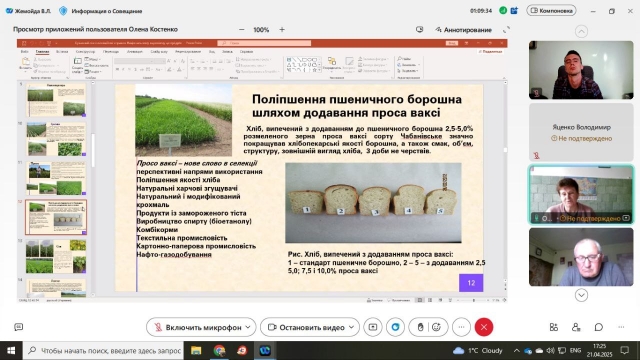Select slide thumbnail number 13
Screen dimensions: 640x360
[x=56, y=256]
